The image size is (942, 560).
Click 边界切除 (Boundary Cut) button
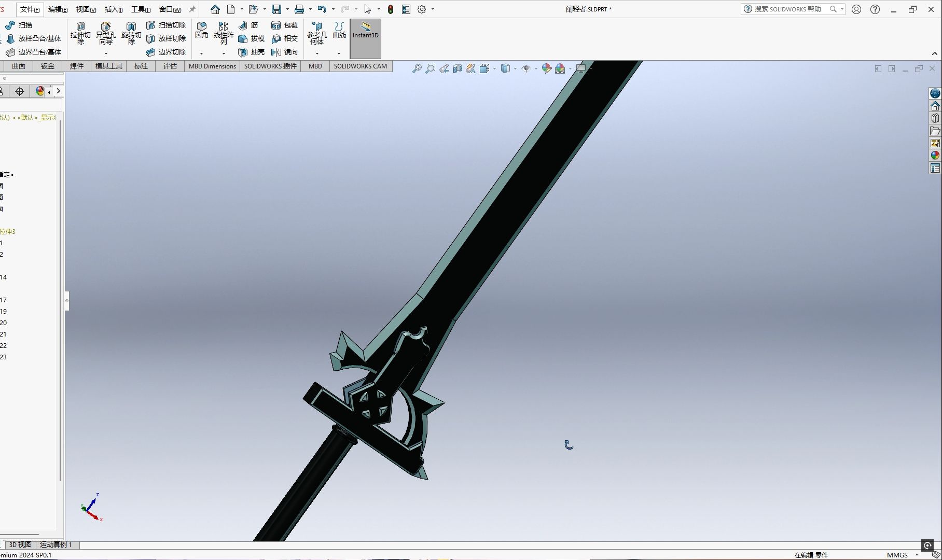pos(166,52)
